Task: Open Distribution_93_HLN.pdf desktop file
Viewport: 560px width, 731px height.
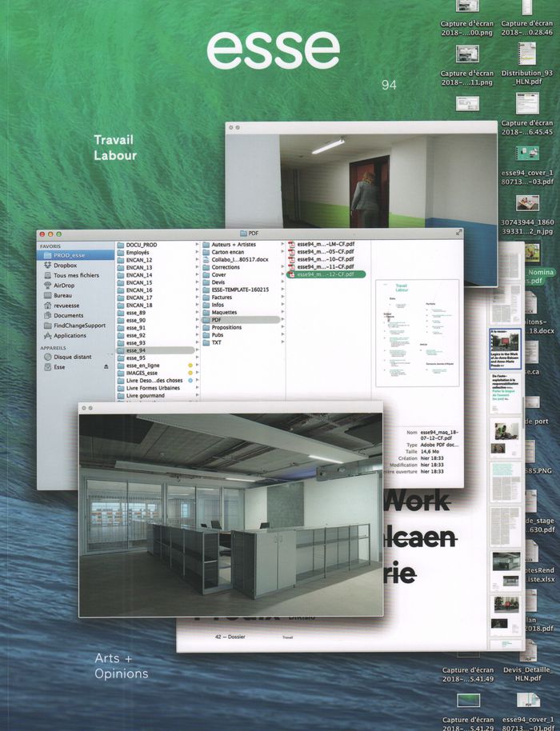Action: click(x=527, y=58)
